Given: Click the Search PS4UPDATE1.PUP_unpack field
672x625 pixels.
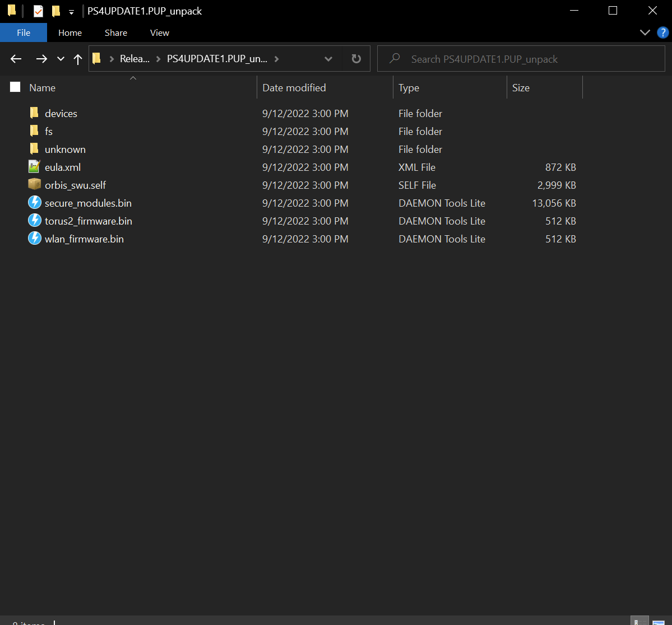Looking at the screenshot, I should click(521, 59).
